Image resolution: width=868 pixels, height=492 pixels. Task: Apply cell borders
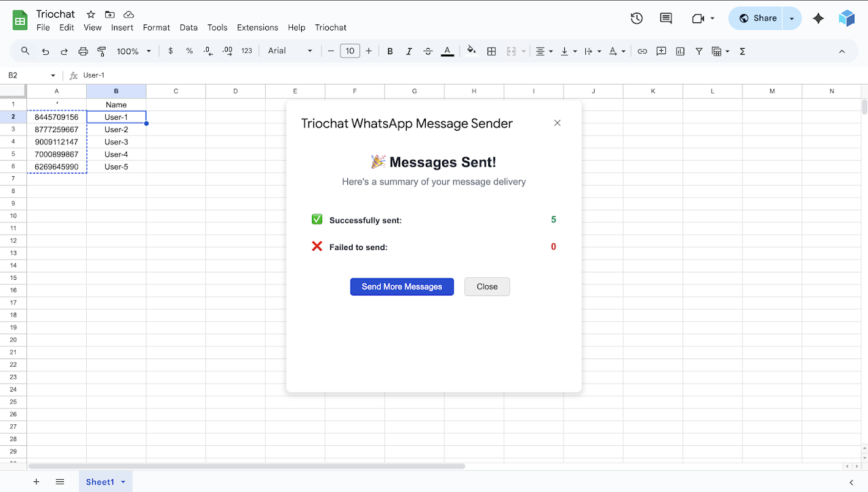(x=492, y=51)
